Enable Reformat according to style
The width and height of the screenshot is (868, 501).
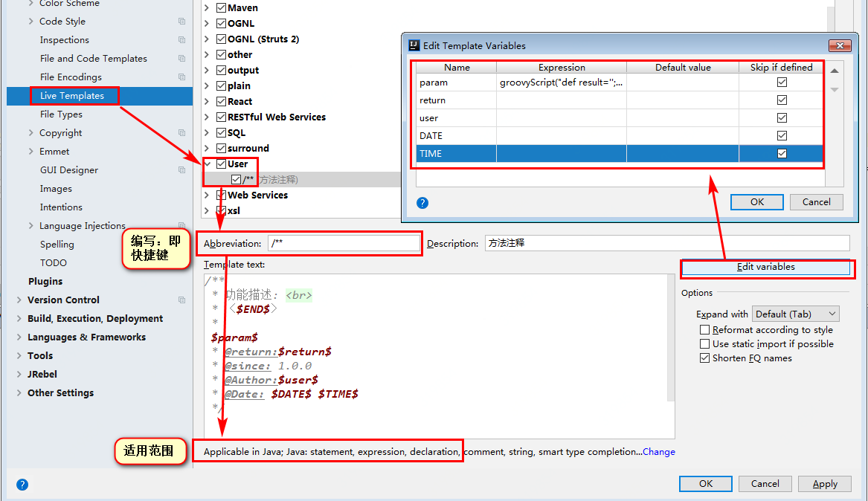click(x=705, y=330)
